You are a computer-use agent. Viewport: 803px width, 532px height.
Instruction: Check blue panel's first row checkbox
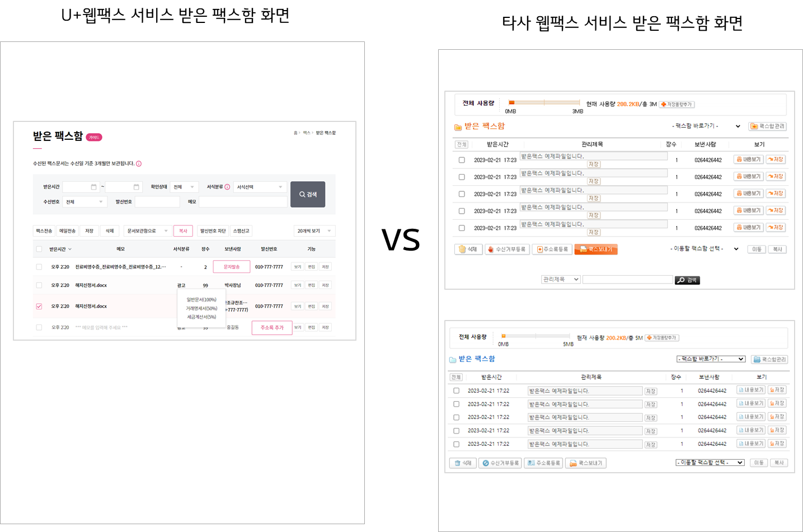457,391
